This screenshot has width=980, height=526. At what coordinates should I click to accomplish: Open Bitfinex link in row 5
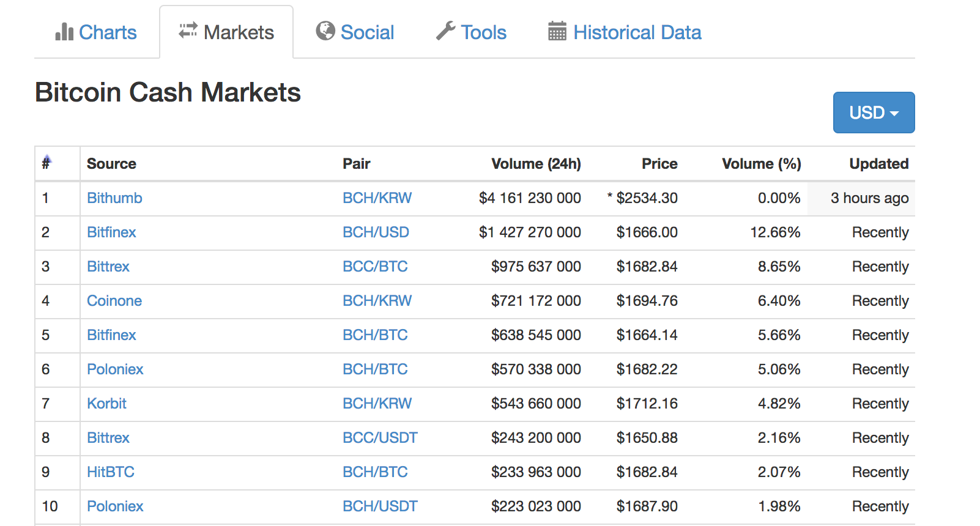(111, 335)
